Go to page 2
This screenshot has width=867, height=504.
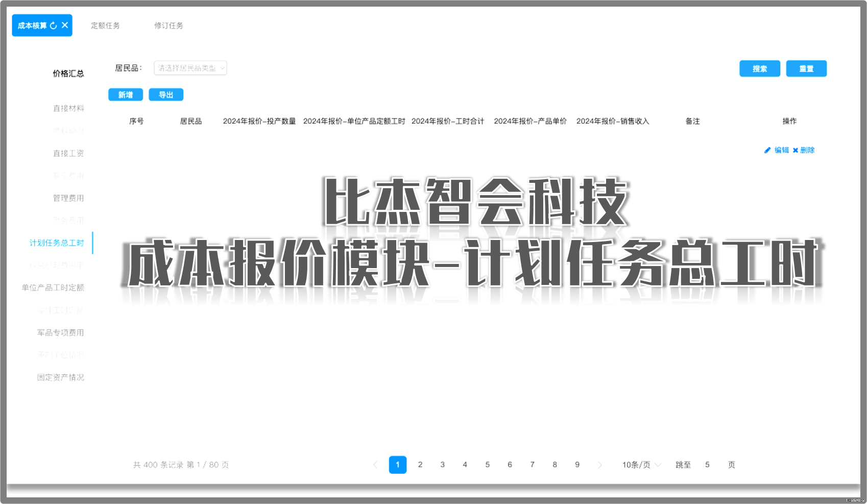[x=420, y=465]
